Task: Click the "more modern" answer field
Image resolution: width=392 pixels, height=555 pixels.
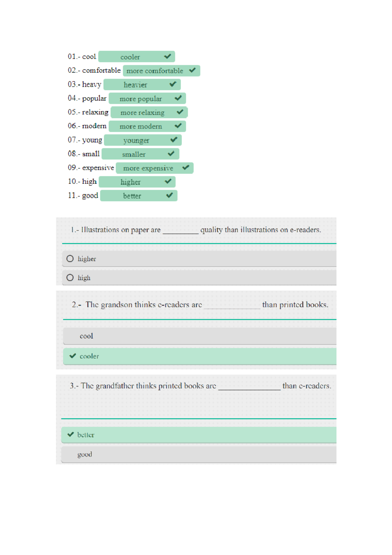Action: click(x=141, y=126)
